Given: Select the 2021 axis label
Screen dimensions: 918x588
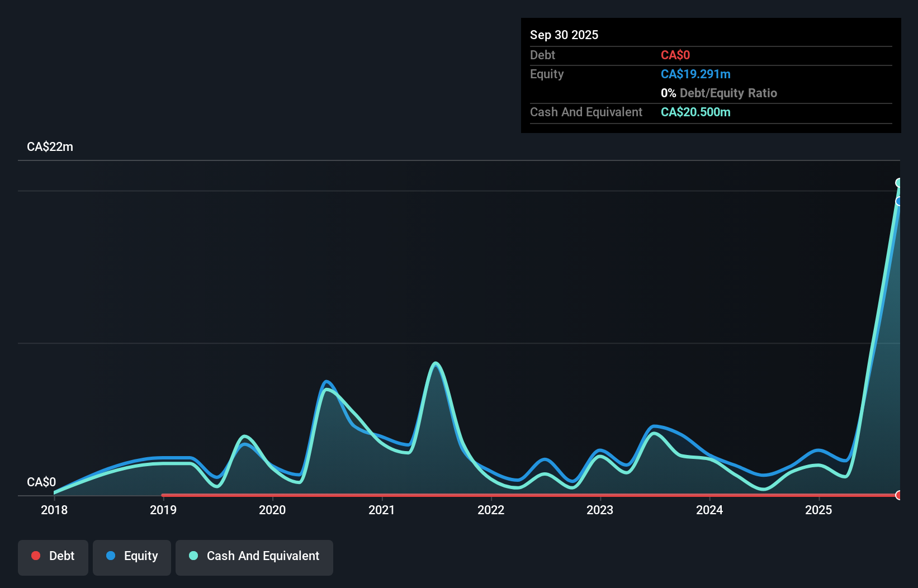Looking at the screenshot, I should point(382,510).
